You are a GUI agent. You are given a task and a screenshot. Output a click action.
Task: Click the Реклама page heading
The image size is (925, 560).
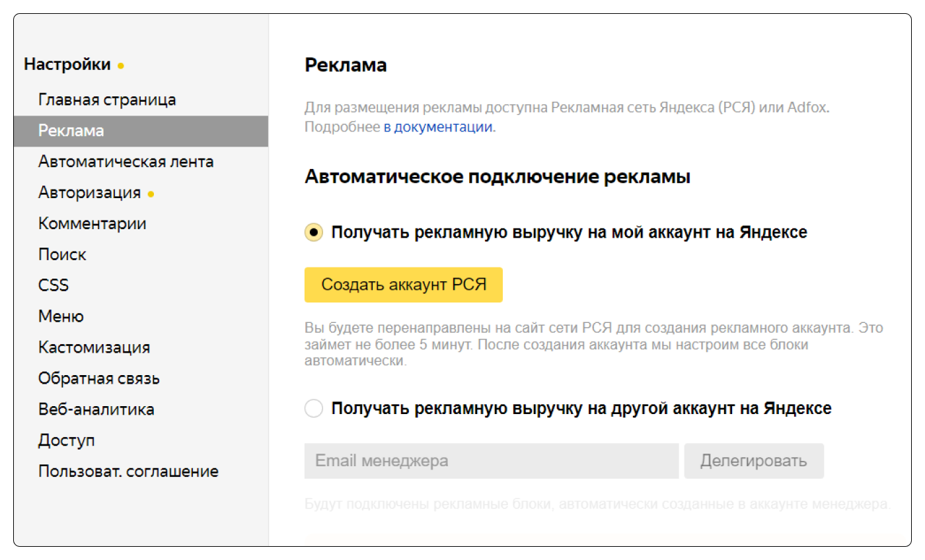click(x=346, y=65)
